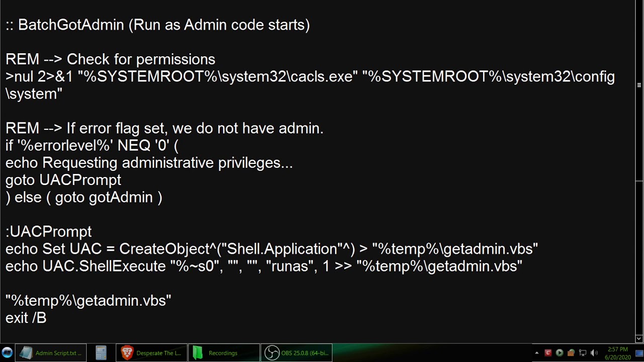
Task: Show hidden system tray icons
Action: (x=537, y=353)
